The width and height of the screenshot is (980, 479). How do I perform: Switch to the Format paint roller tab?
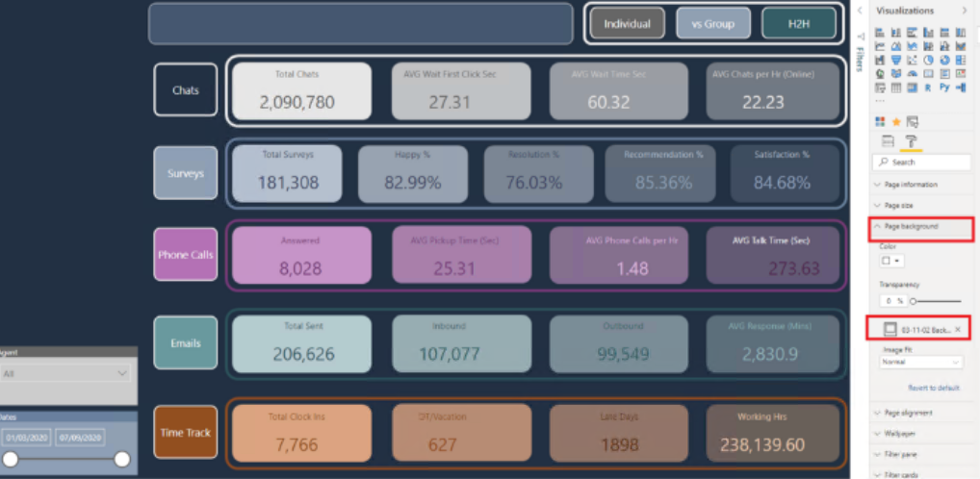(x=912, y=141)
